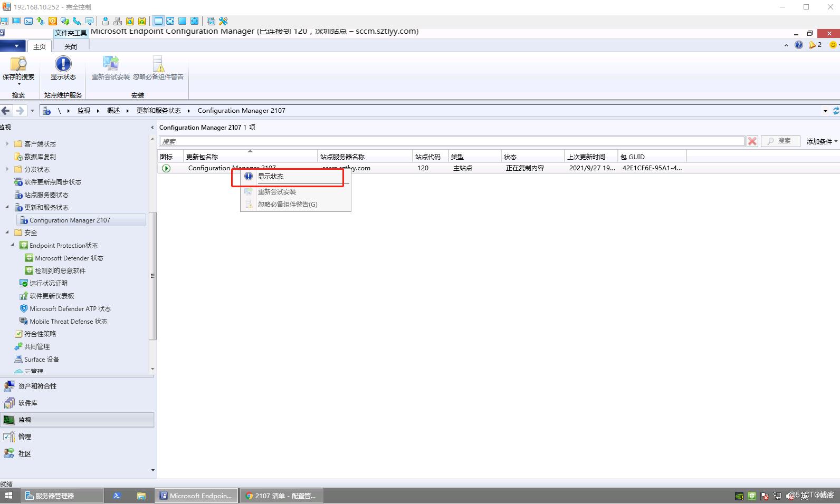Click the remote tool phone call icon
840x504 pixels.
coord(77,21)
